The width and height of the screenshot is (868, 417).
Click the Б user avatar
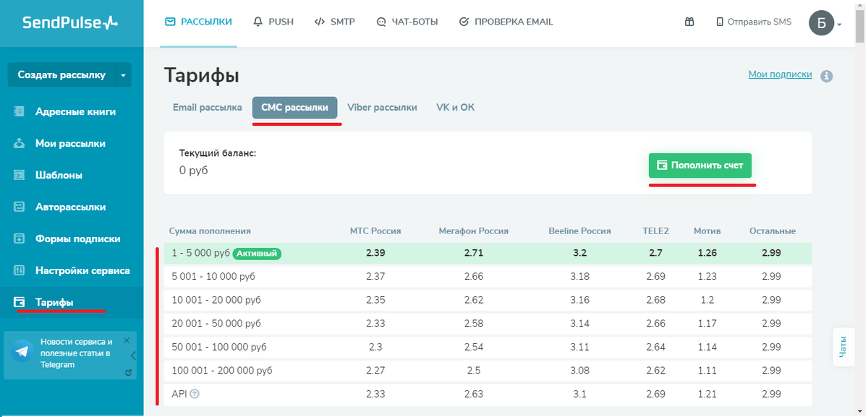coord(821,23)
